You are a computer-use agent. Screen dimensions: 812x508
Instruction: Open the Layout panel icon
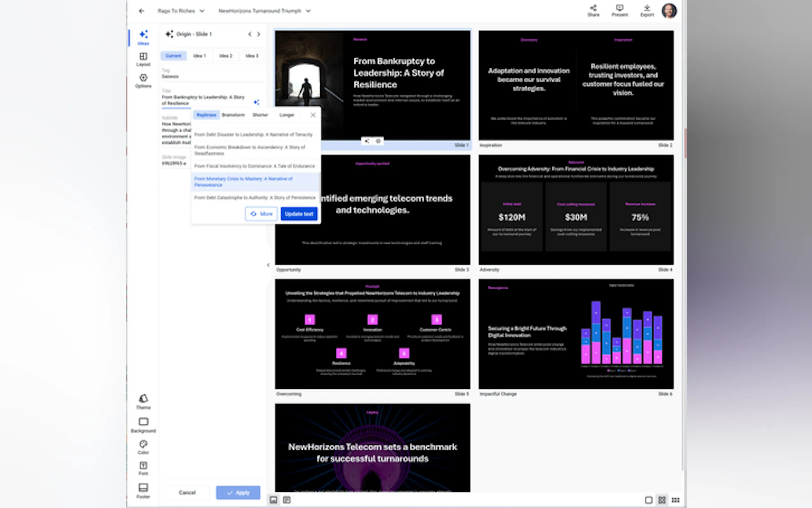[143, 56]
